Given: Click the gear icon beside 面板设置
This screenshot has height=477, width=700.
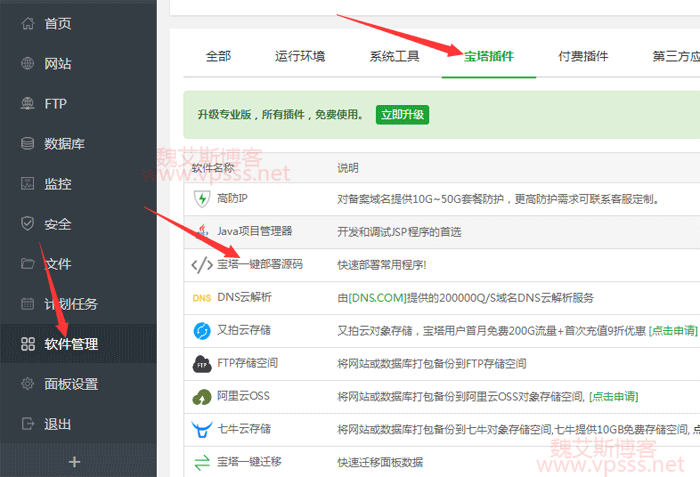Looking at the screenshot, I should coord(28,384).
